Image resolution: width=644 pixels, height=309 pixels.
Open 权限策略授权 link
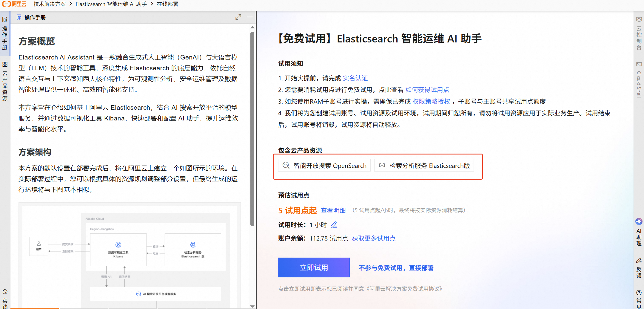[431, 101]
